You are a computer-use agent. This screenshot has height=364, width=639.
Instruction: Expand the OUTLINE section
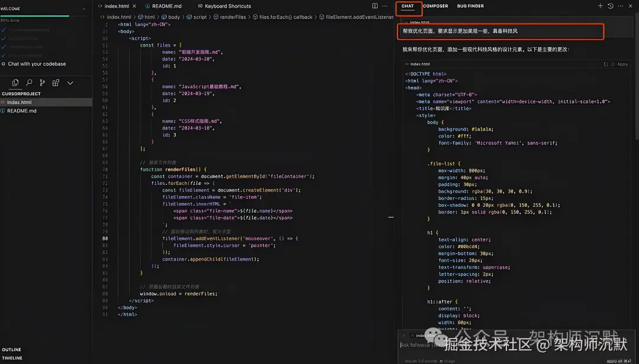tap(11, 350)
